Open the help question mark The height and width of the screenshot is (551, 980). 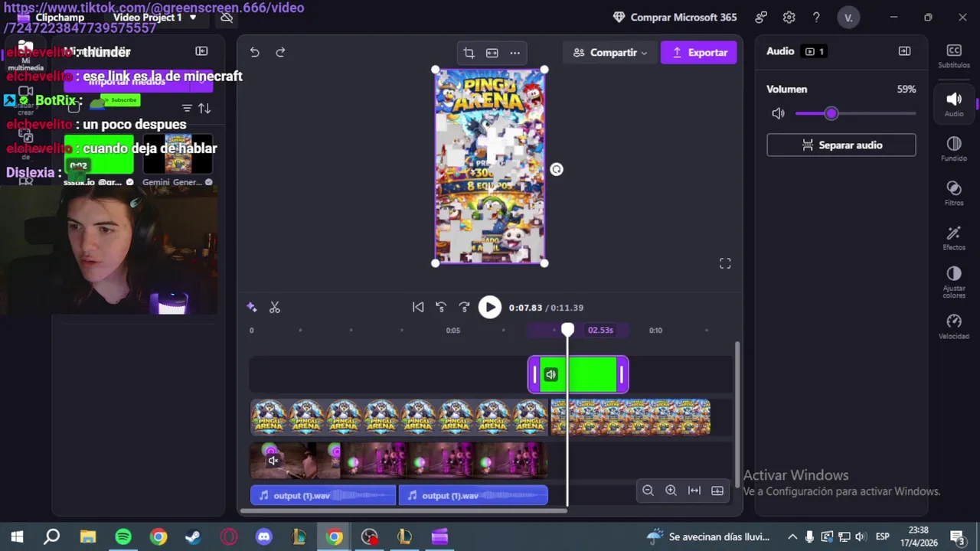816,17
